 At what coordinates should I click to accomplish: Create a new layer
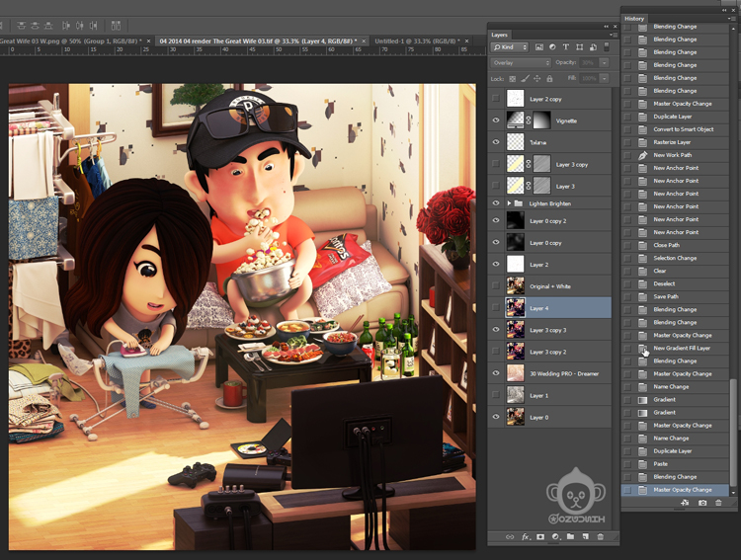586,537
